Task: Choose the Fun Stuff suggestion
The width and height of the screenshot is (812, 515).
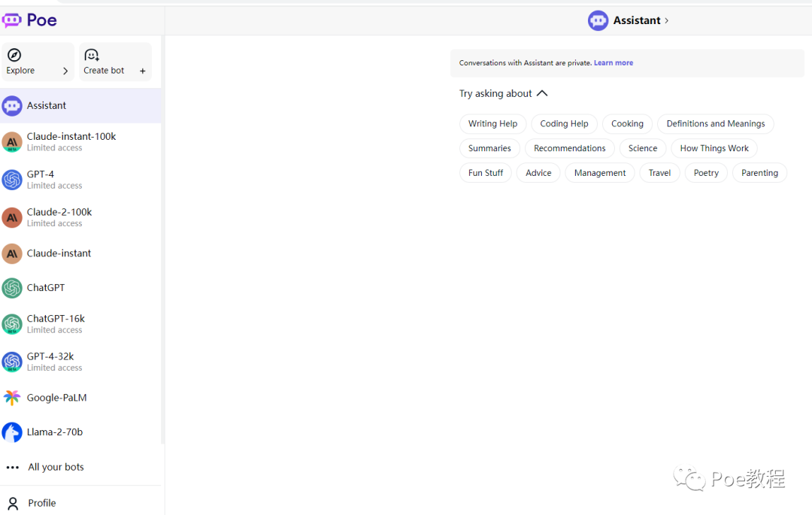Action: click(x=485, y=173)
